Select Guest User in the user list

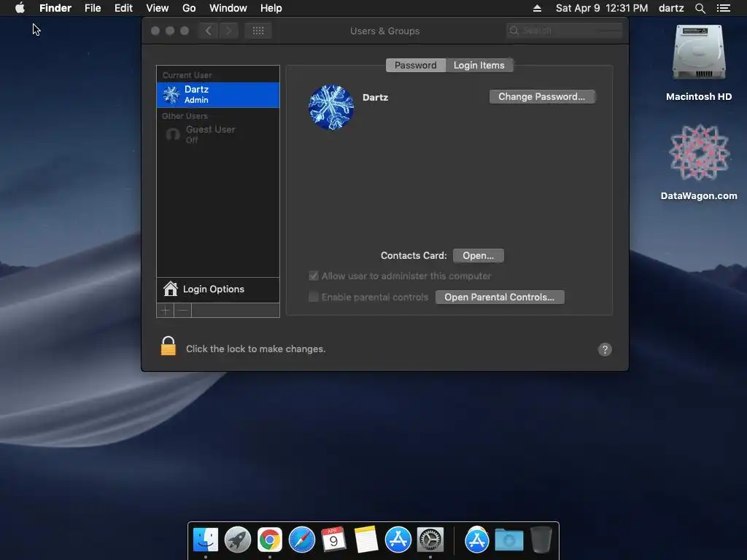coord(218,134)
